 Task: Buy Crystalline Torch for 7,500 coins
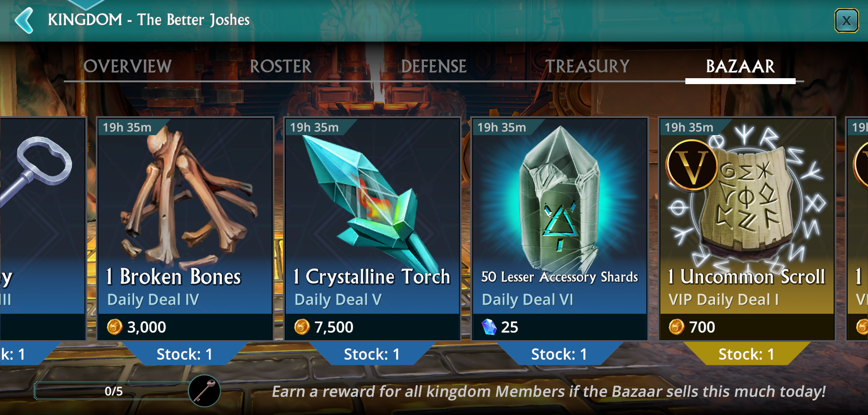point(373,327)
